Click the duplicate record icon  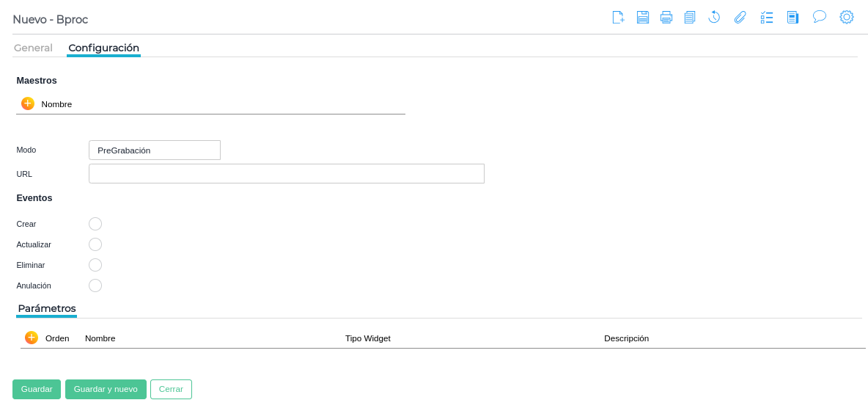(690, 17)
